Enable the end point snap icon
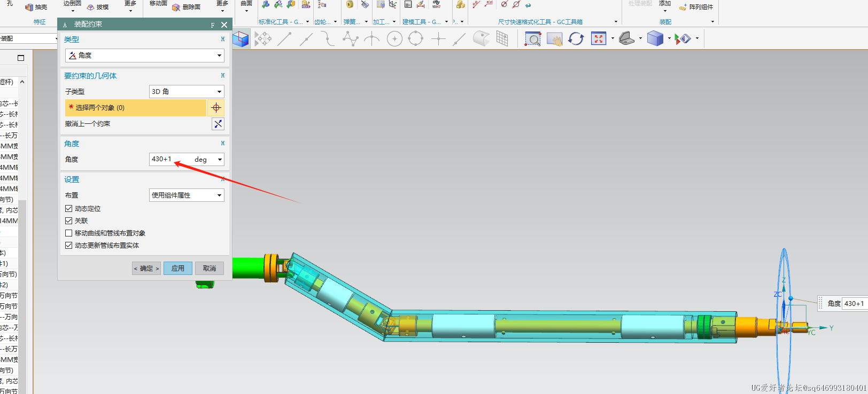Screen dimensions: 868x394 point(284,38)
